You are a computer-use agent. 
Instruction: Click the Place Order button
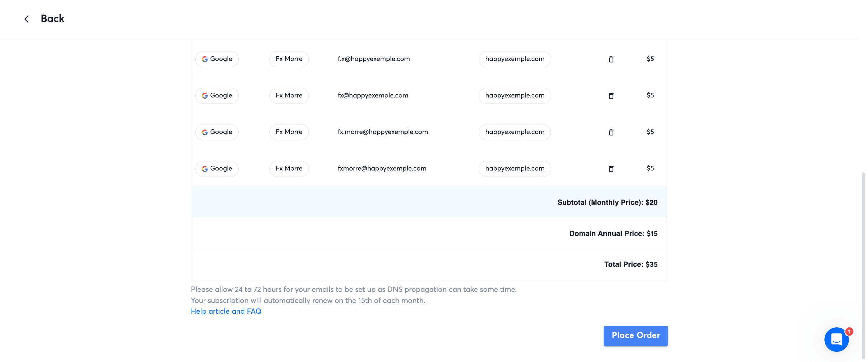point(635,336)
